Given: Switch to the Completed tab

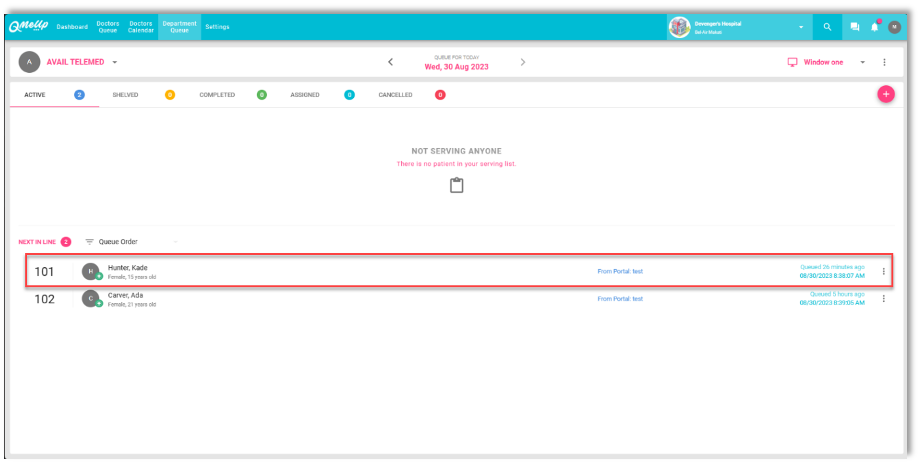Looking at the screenshot, I should click(x=217, y=95).
